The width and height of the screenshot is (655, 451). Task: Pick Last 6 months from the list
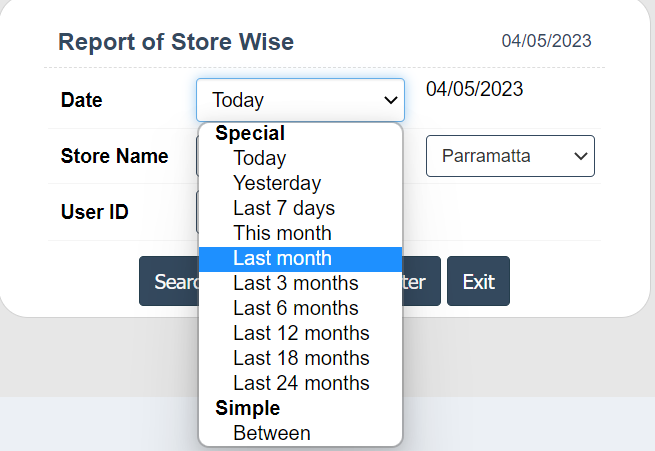pyautogui.click(x=295, y=308)
